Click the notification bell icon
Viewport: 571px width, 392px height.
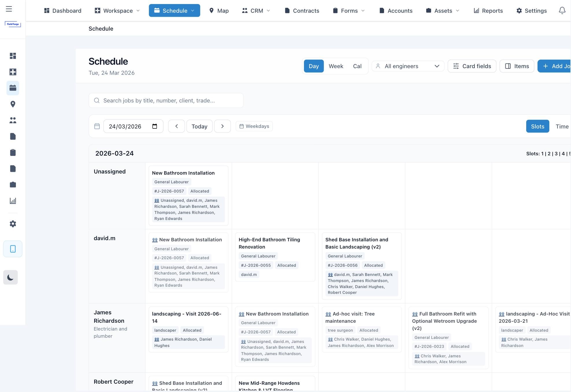click(x=562, y=11)
